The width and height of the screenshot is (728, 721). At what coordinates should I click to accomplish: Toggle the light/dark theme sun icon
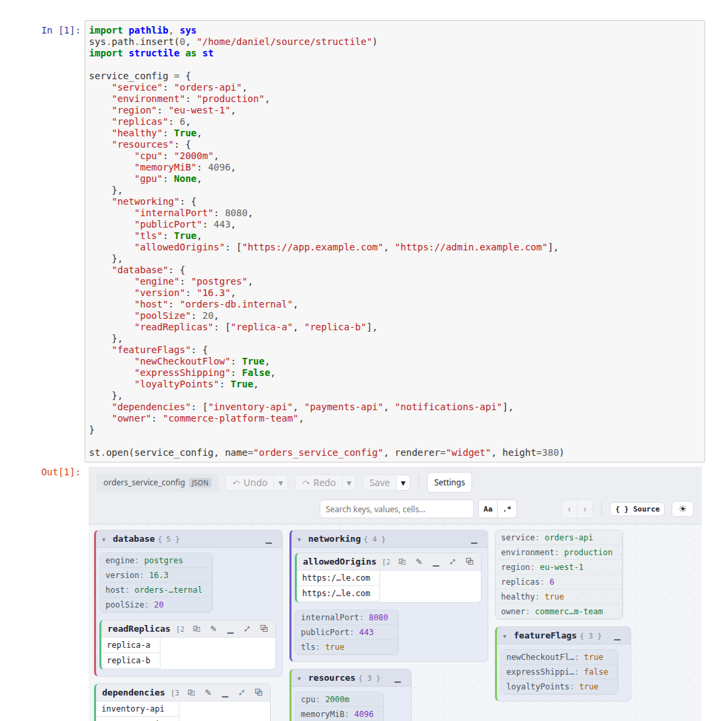(682, 509)
